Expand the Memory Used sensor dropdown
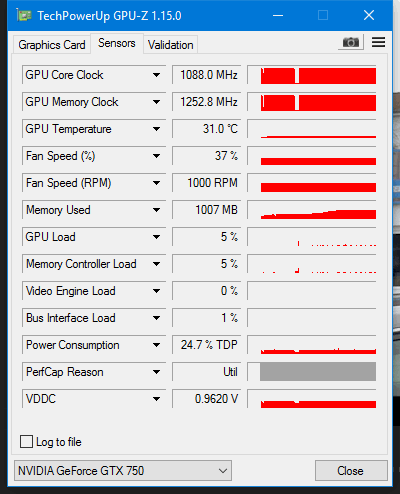This screenshot has width=400, height=494. 156,210
